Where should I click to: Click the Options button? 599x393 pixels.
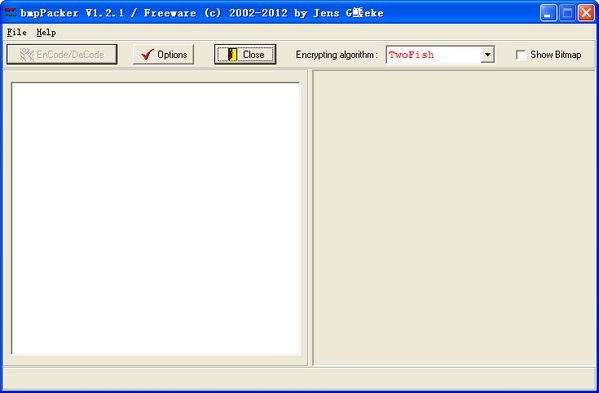164,55
